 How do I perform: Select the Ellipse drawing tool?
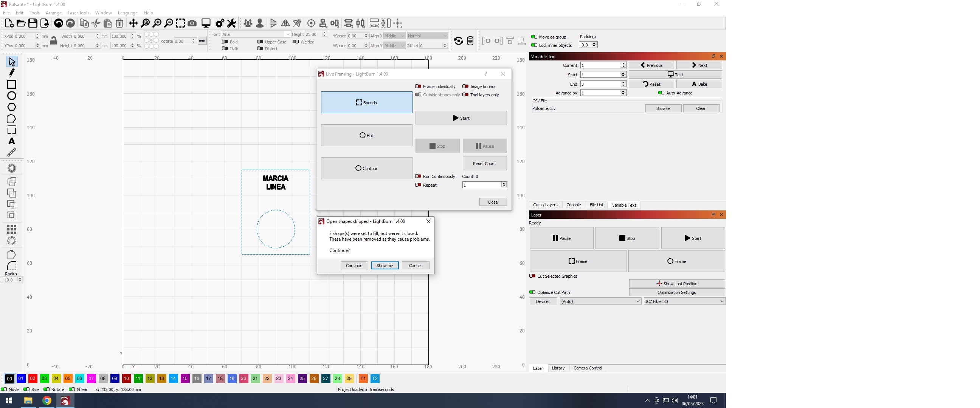tap(11, 96)
